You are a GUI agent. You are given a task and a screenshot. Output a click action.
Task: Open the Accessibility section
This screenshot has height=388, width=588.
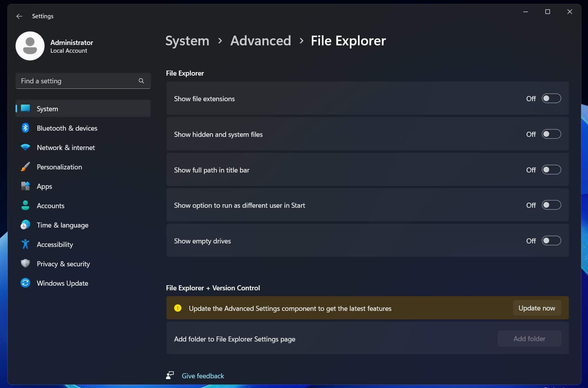tap(55, 245)
